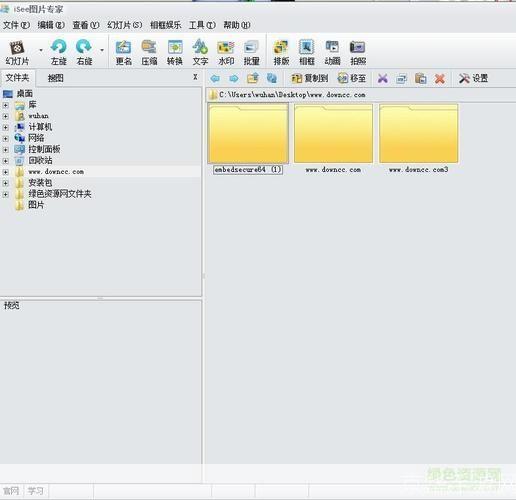Go forward with the right arrow icon
Image resolution: width=516 pixels, height=500 pixels.
click(234, 79)
